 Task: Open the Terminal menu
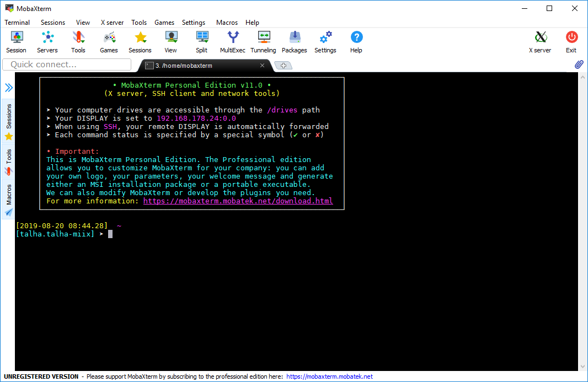click(17, 23)
